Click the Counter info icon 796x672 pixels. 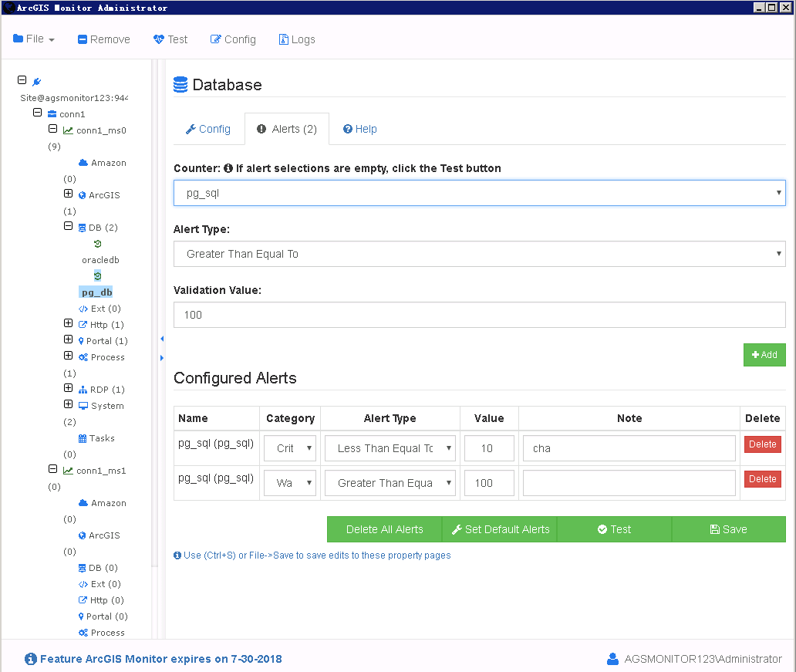coord(228,168)
